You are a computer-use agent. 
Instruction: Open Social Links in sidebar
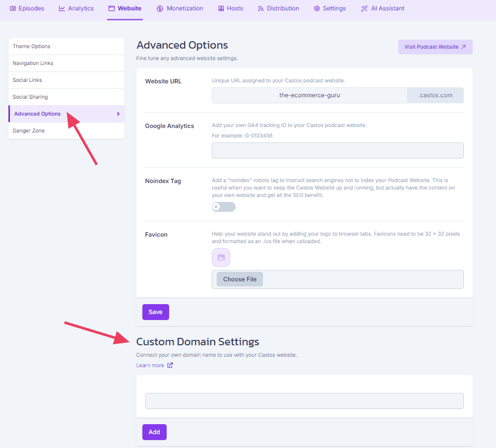66,80
